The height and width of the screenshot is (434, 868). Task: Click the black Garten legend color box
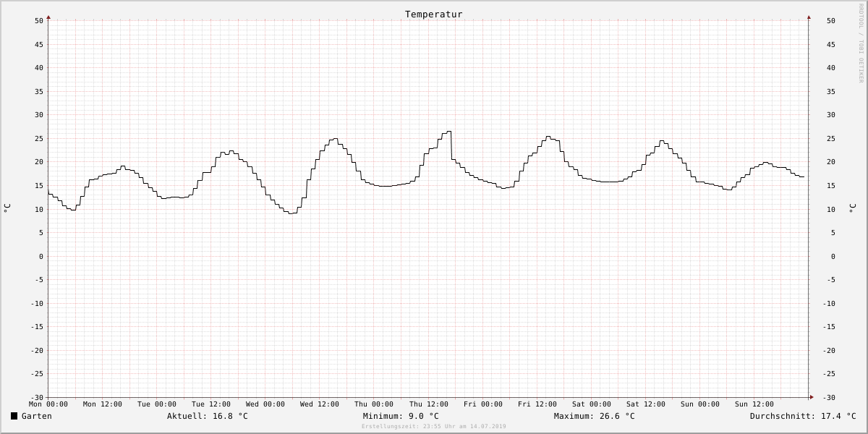coord(14,416)
